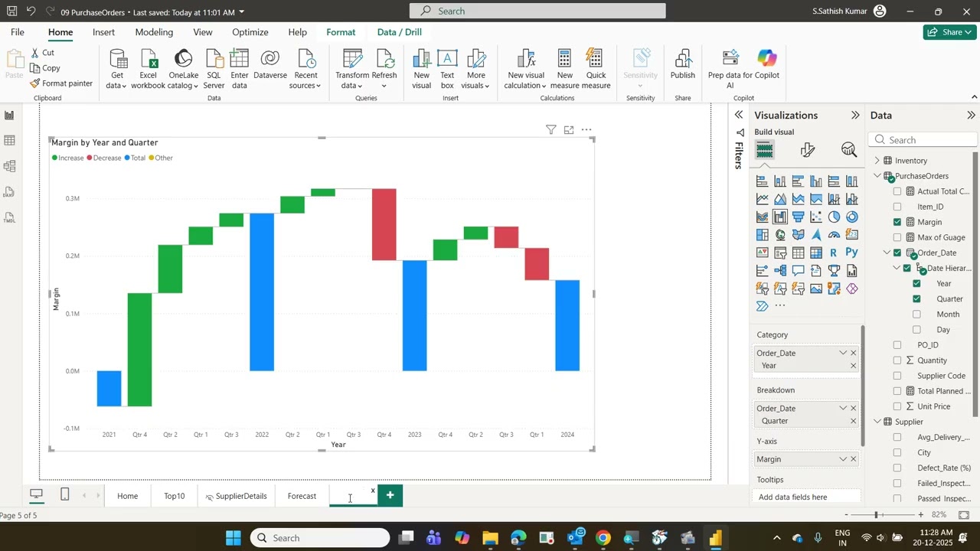The height and width of the screenshot is (551, 980).
Task: Open Copilot pane from ribbon
Action: pyautogui.click(x=767, y=64)
